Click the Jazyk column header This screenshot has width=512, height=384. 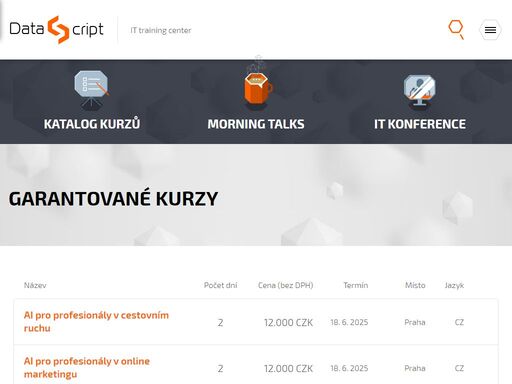[454, 286]
